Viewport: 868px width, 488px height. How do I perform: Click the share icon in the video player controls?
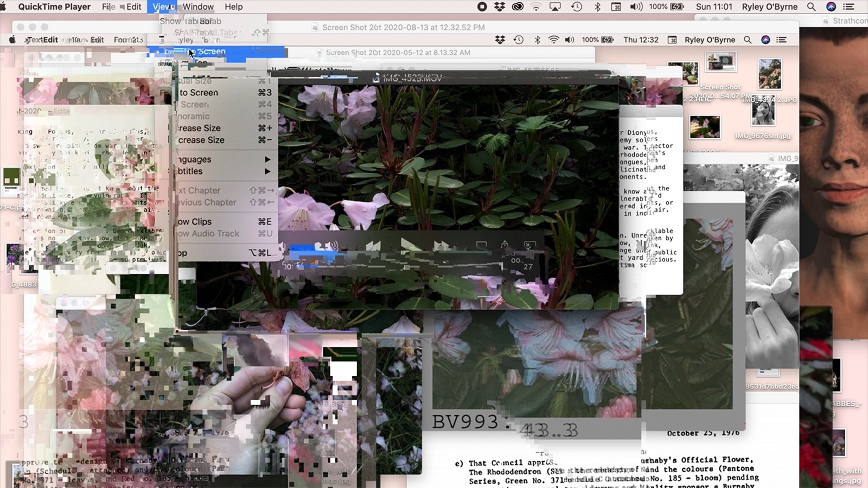tap(505, 245)
